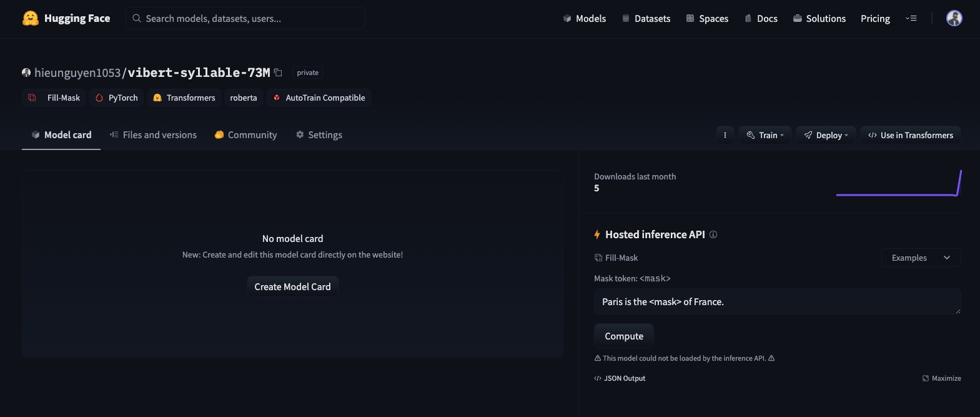Image resolution: width=980 pixels, height=417 pixels.
Task: Click the JSON Output code icon
Action: 598,378
